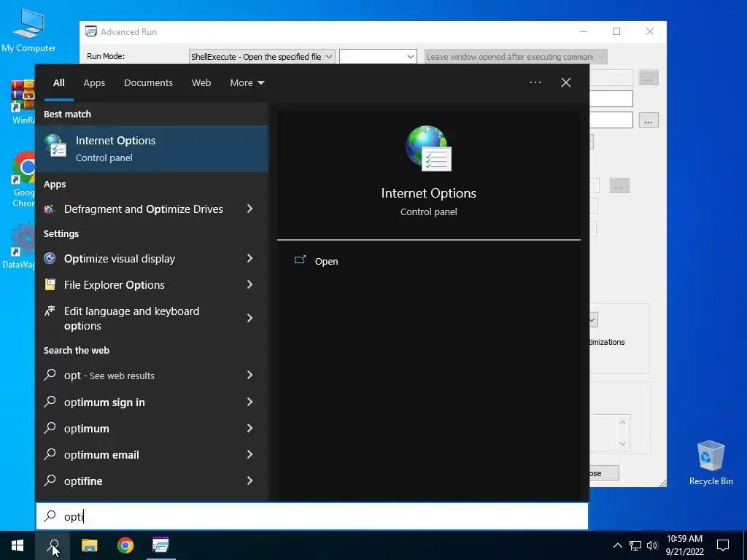Click the Optimize visual display icon
Viewport: 747px width, 560px height.
(50, 259)
